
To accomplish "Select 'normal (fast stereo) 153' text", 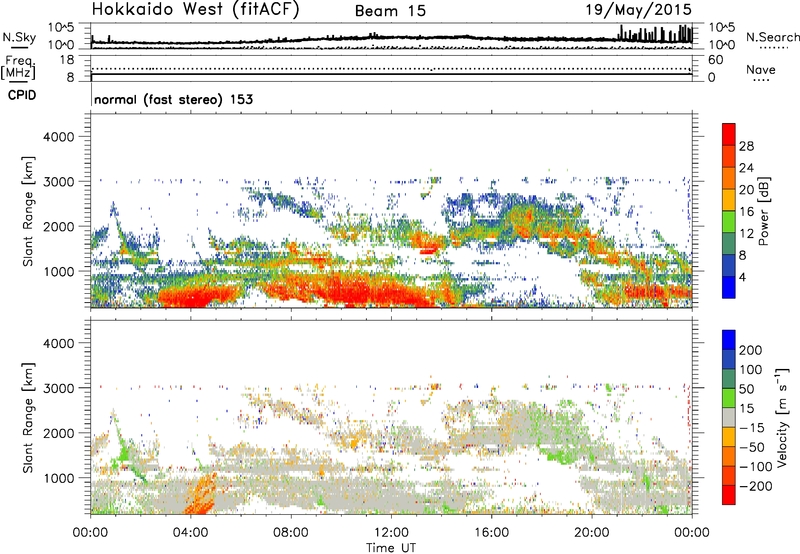I will (173, 99).
